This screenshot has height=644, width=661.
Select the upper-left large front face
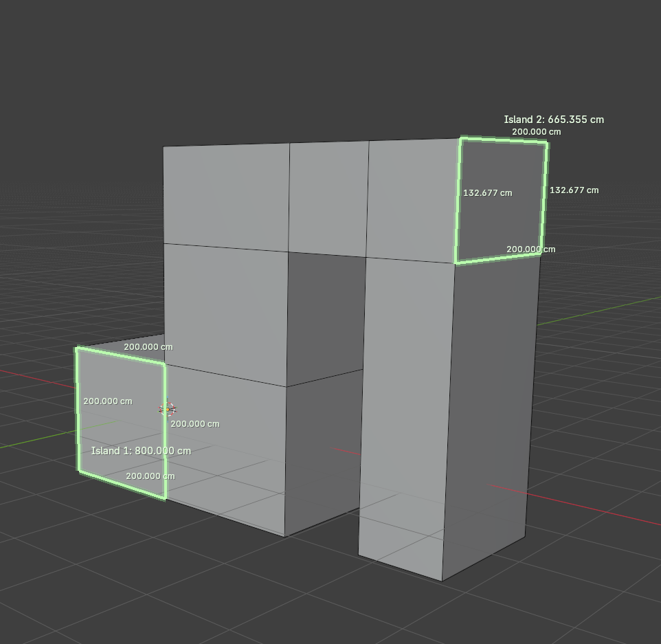226,197
